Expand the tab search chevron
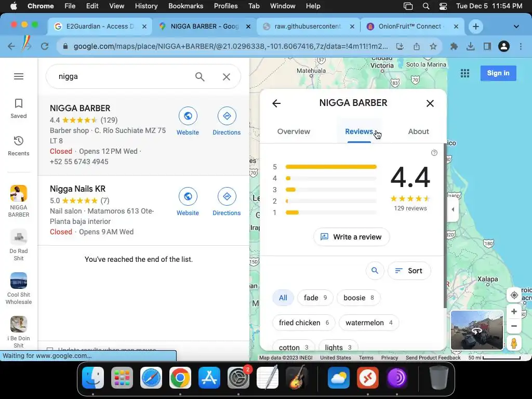This screenshot has width=532, height=399. [x=516, y=26]
